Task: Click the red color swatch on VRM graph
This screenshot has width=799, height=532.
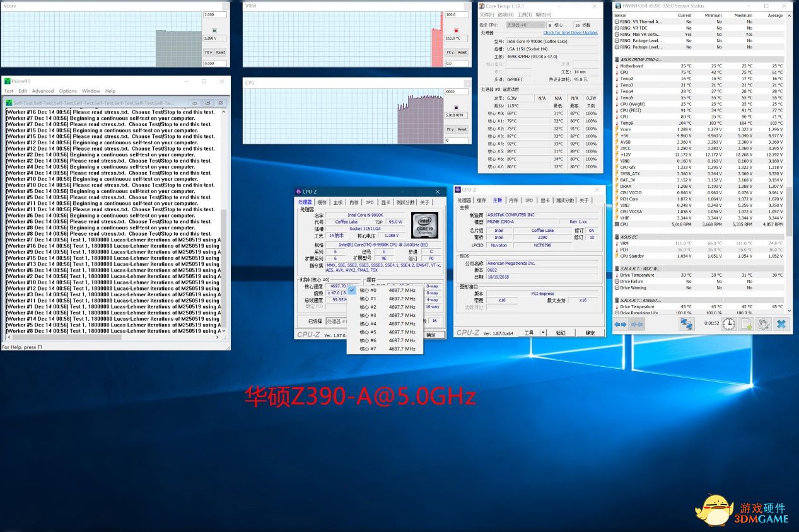Action: [x=457, y=30]
